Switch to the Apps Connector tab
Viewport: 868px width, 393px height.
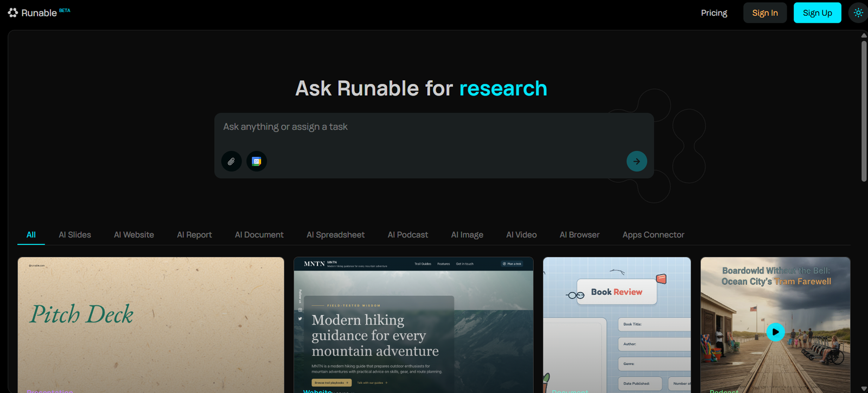[653, 234]
